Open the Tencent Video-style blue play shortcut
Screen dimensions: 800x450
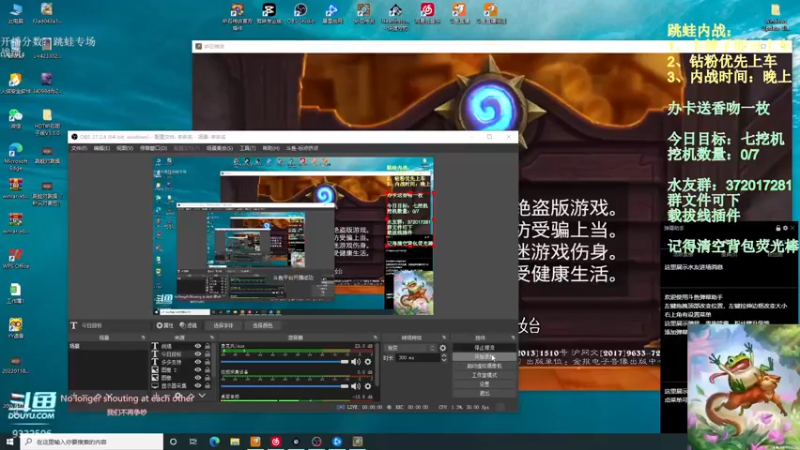tap(332, 13)
